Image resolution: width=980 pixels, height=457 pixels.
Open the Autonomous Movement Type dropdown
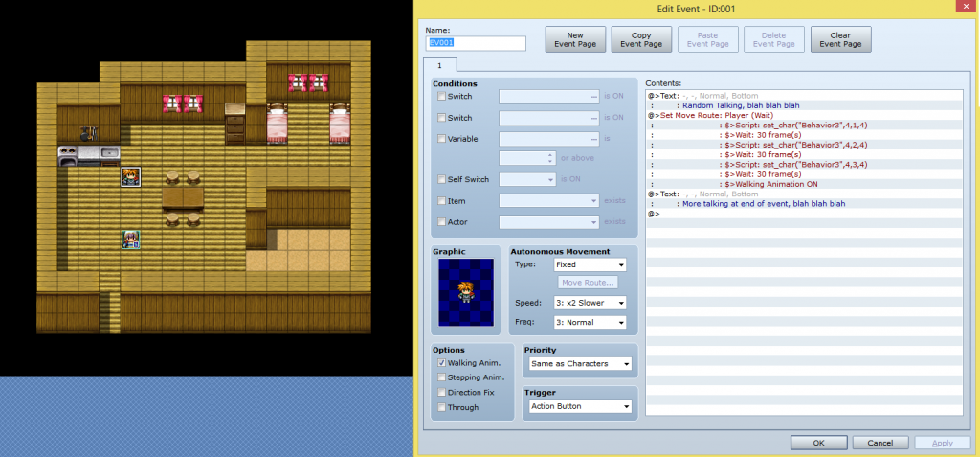[x=589, y=264]
